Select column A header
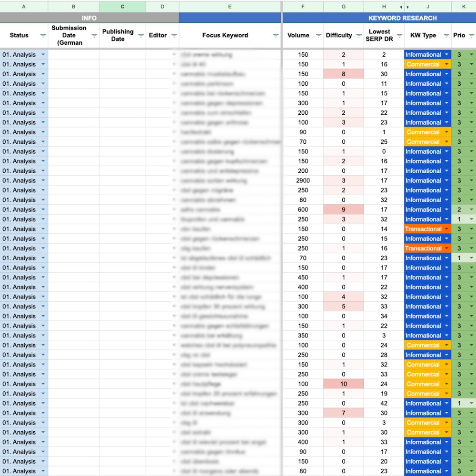This screenshot has width=476, height=476. [24, 6]
